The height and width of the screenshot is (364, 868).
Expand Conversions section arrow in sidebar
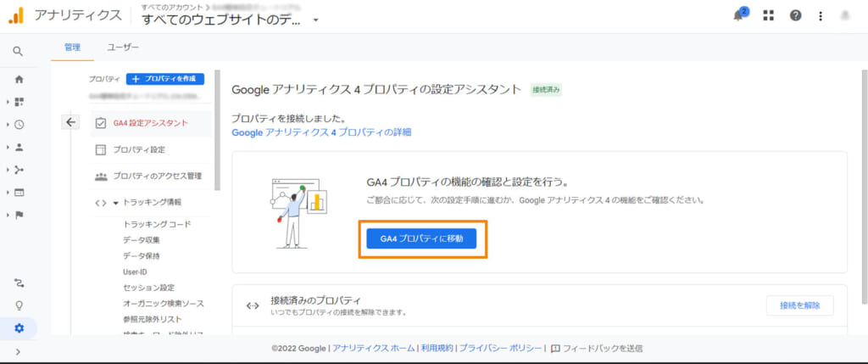(8, 215)
